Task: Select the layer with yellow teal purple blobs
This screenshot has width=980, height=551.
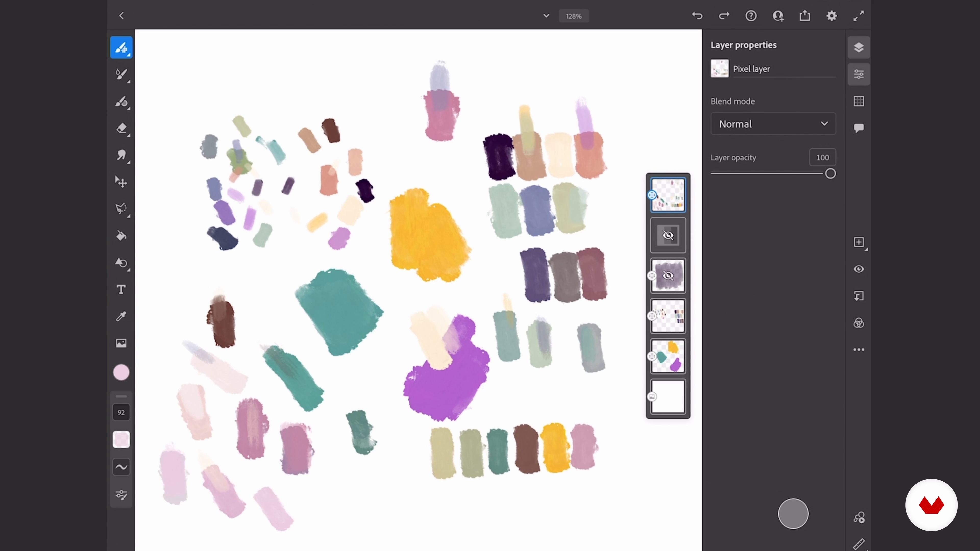Action: (x=668, y=356)
